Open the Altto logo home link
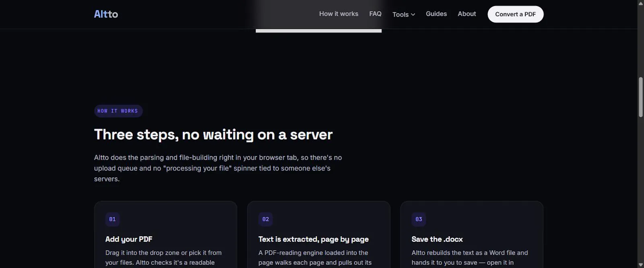The height and width of the screenshot is (268, 644). [106, 14]
